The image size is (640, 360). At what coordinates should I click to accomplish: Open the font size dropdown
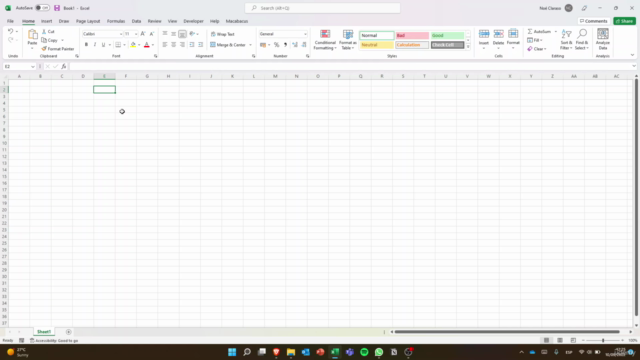coord(136,34)
